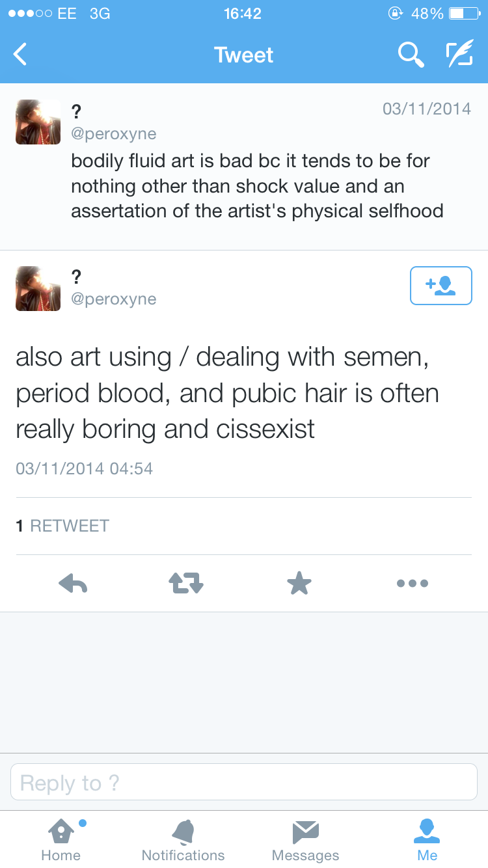Open search with the magnifier icon
The image size is (488, 868).
411,55
